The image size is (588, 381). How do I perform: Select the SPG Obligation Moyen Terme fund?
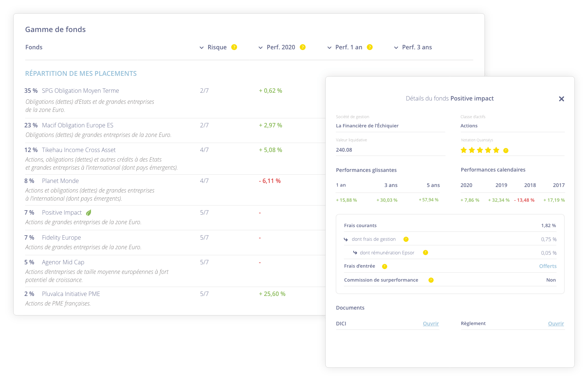pos(80,91)
